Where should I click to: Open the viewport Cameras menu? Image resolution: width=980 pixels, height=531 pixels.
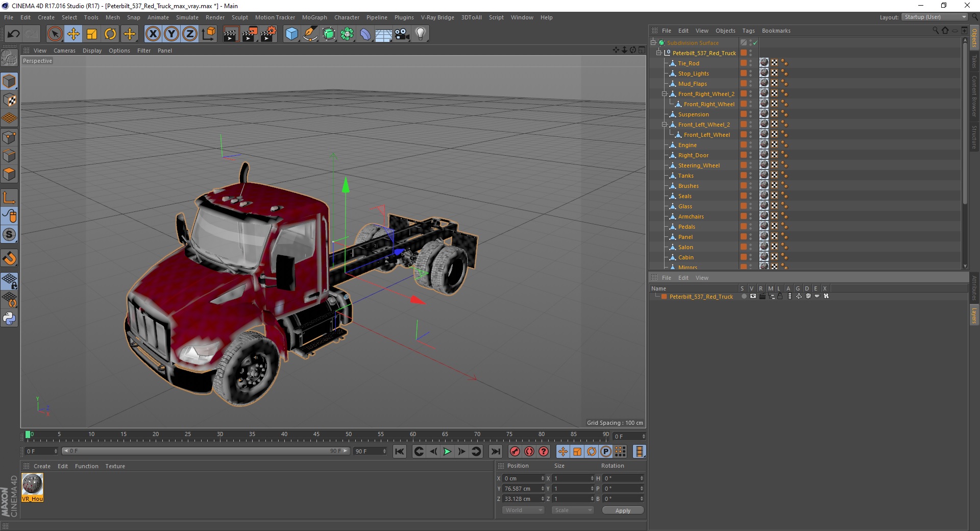pyautogui.click(x=64, y=51)
